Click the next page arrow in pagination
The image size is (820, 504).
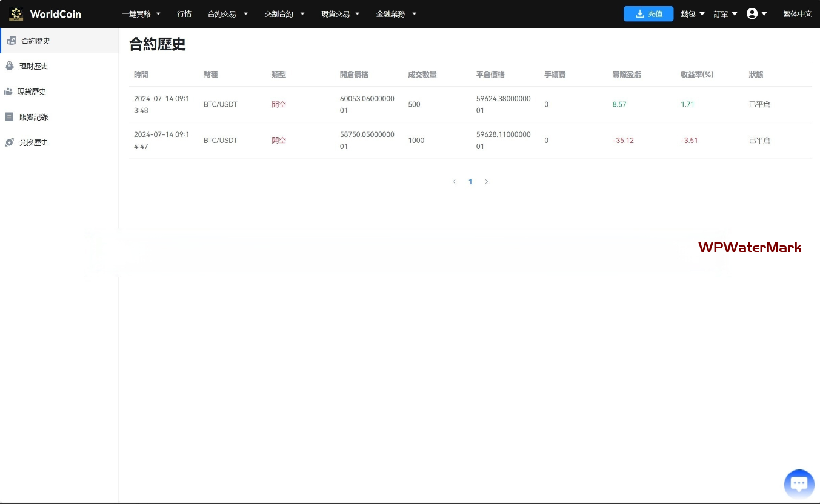tap(486, 182)
